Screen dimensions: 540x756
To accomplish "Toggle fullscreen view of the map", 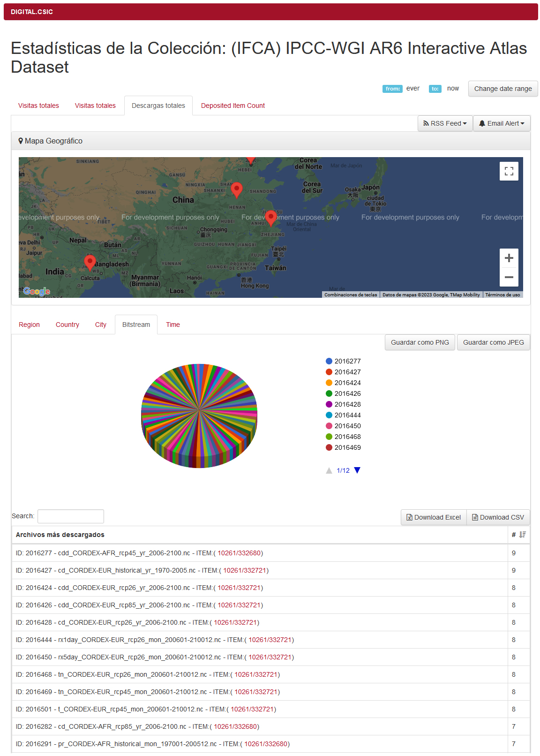I will click(509, 171).
